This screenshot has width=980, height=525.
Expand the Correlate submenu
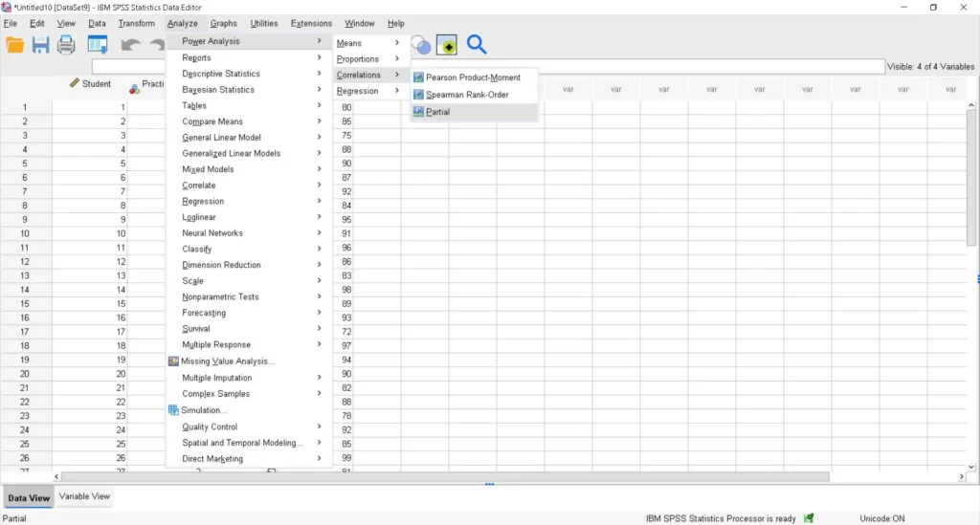248,186
